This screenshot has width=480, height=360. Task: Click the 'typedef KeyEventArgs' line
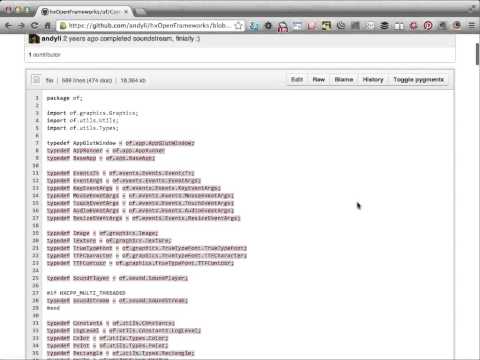[133, 188]
